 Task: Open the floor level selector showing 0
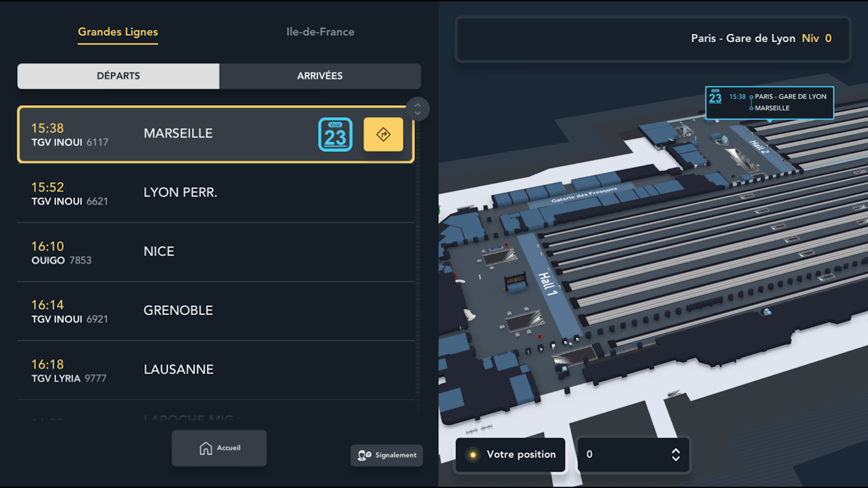click(x=633, y=454)
